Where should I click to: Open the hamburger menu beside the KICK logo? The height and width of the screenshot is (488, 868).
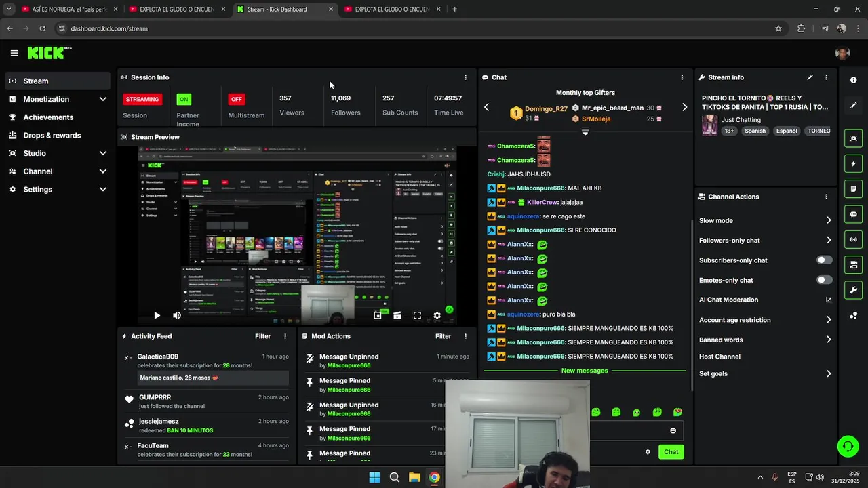tap(14, 53)
